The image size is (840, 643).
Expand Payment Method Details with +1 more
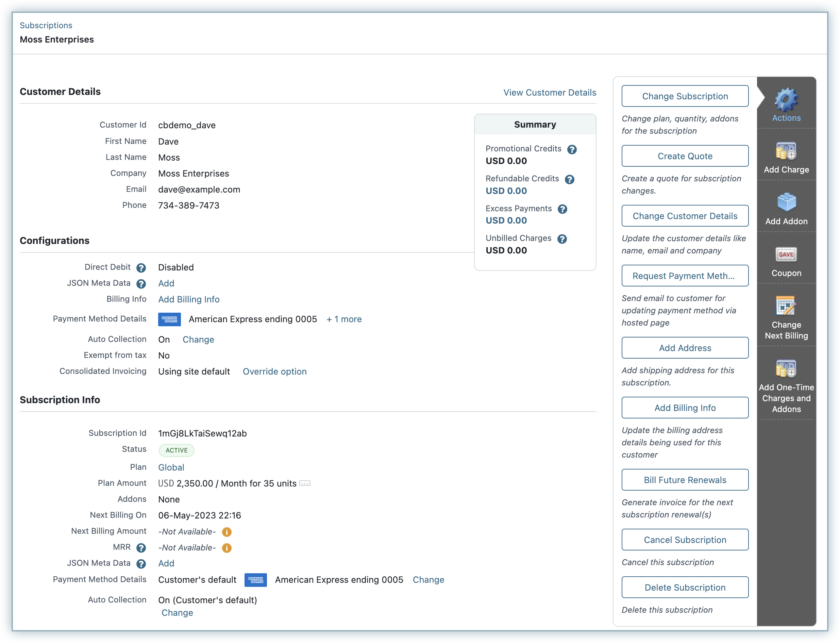[344, 319]
